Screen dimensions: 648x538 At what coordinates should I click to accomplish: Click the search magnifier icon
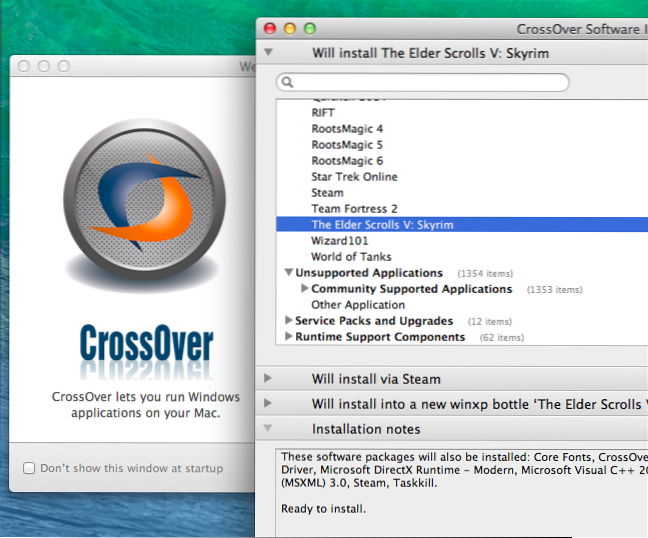point(286,83)
